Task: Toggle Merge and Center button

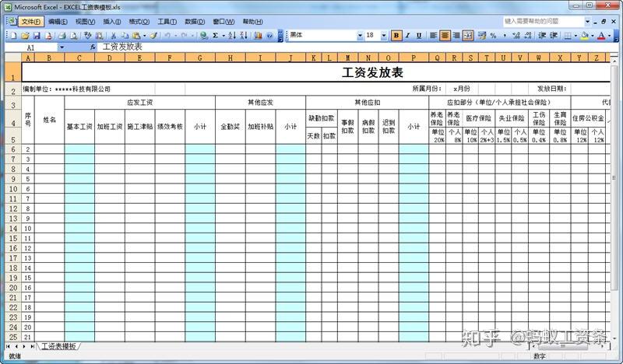Action: (468, 36)
